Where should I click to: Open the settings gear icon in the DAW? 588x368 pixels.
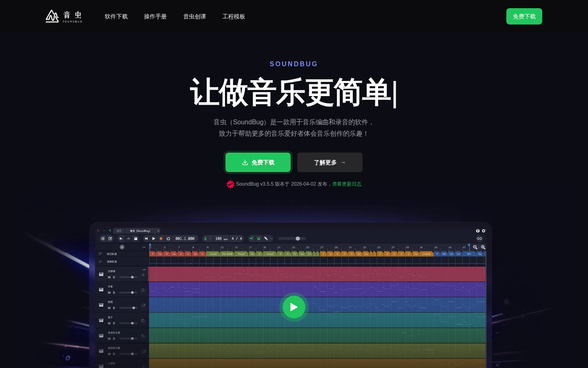[483, 231]
